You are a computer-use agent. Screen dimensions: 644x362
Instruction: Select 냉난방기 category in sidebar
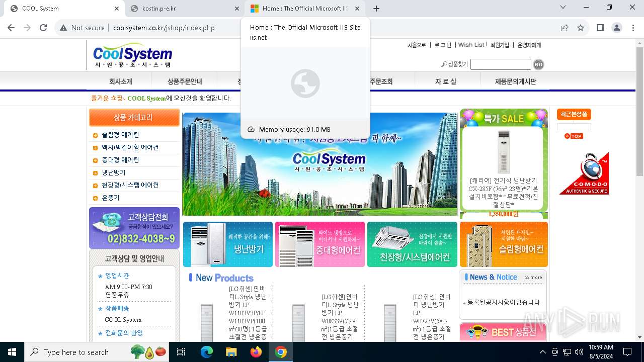coord(114,173)
